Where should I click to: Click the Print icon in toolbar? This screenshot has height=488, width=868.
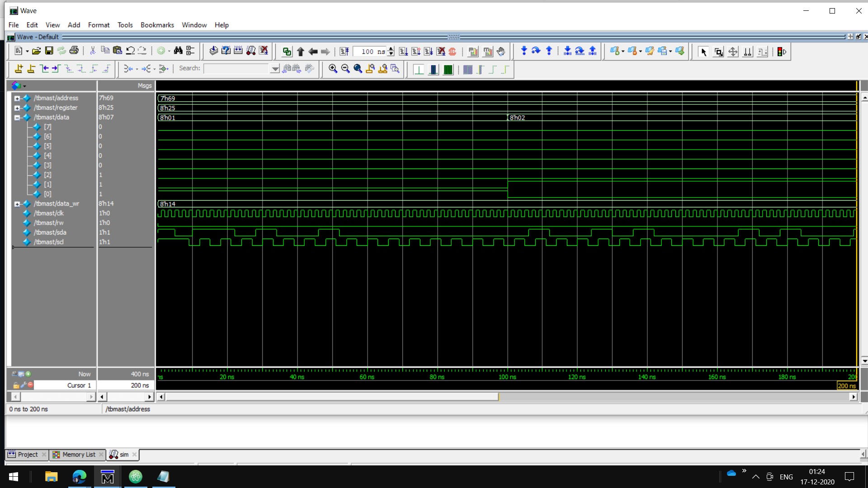point(74,51)
